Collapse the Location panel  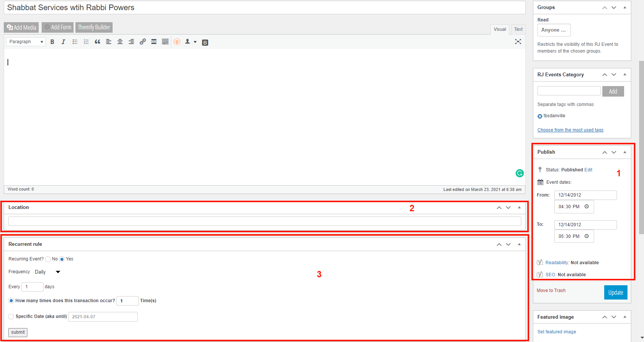tap(519, 207)
